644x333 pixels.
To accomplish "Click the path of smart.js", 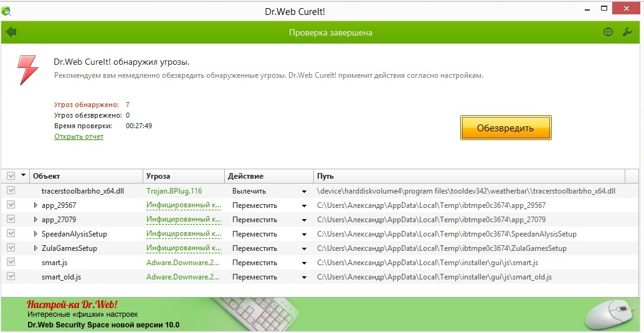I will pyautogui.click(x=427, y=263).
